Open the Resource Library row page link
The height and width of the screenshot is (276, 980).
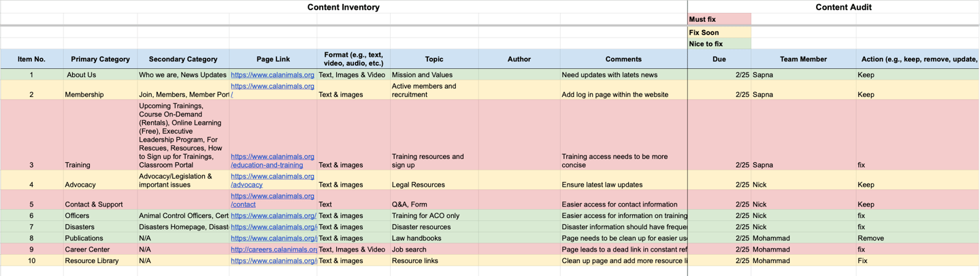pyautogui.click(x=274, y=261)
